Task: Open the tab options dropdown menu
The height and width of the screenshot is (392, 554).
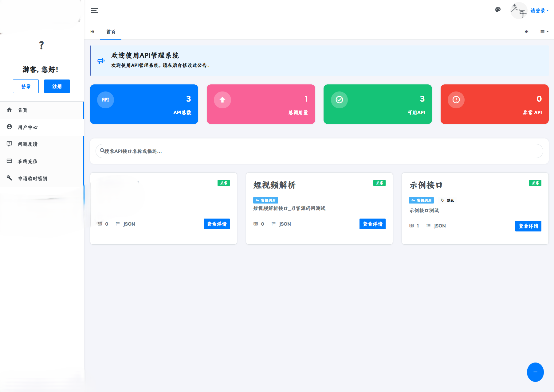Action: (x=544, y=32)
